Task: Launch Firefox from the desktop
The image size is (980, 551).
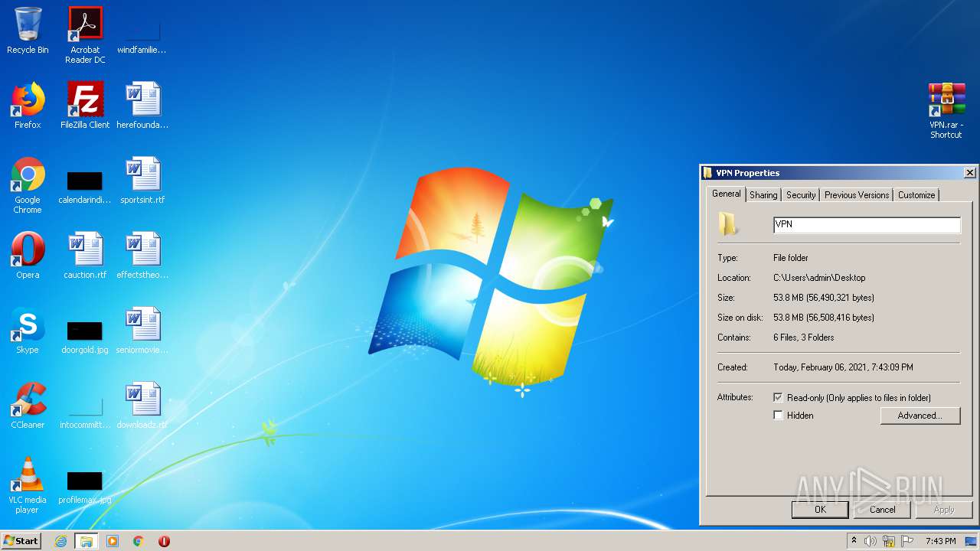Action: (x=28, y=106)
